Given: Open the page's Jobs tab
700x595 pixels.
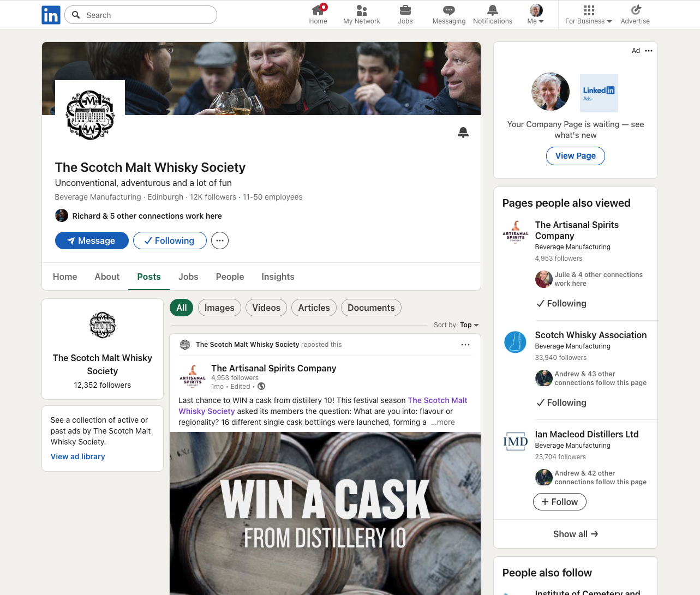Looking at the screenshot, I should (x=188, y=277).
